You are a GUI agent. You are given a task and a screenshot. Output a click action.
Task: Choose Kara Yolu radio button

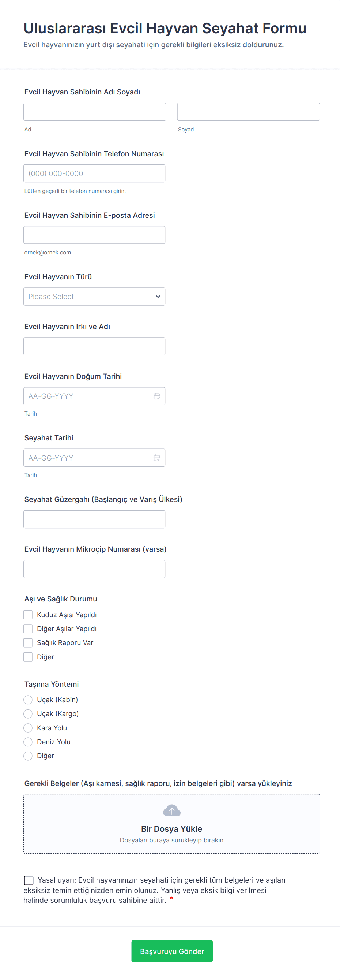28,728
